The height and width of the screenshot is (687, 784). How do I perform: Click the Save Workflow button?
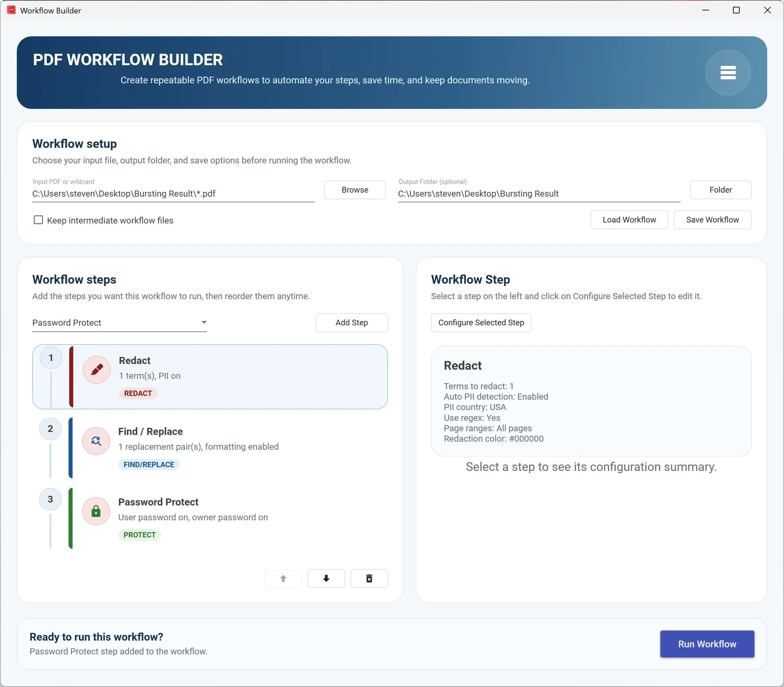click(712, 220)
